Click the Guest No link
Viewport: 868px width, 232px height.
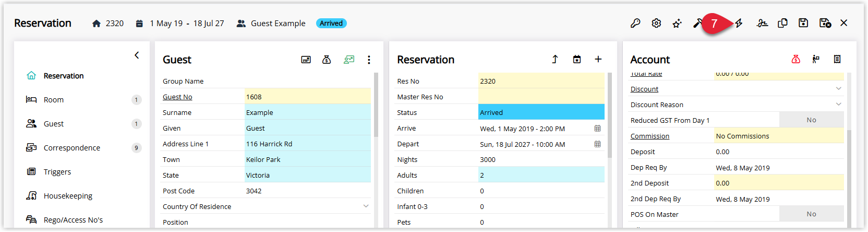pos(177,97)
